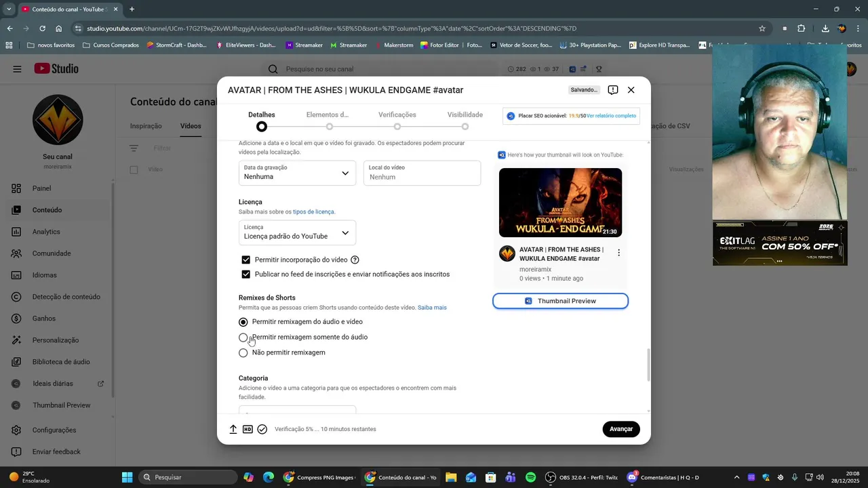Open the help icon beside Permitir incorporação
The image size is (868, 488).
(x=355, y=260)
